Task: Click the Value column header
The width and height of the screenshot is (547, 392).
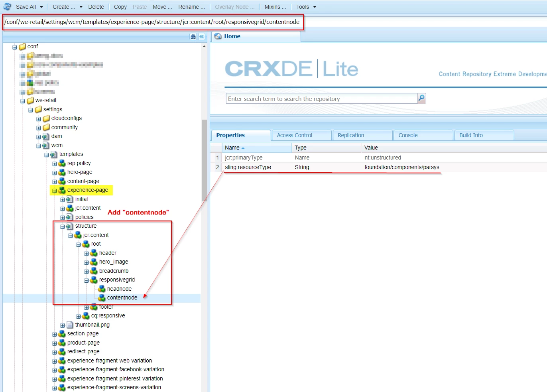Action: click(454, 148)
